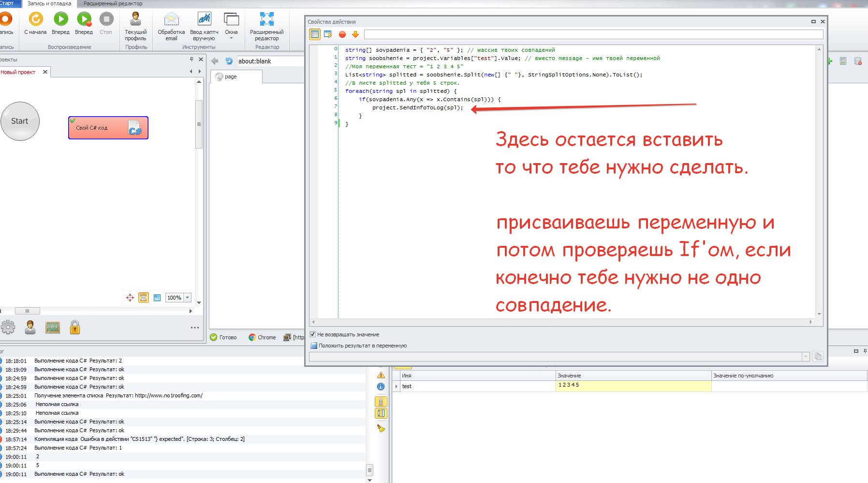Image resolution: width=868 pixels, height=483 pixels.
Task: Click the log link http://www.no1roofing.com/
Action: coord(168,395)
